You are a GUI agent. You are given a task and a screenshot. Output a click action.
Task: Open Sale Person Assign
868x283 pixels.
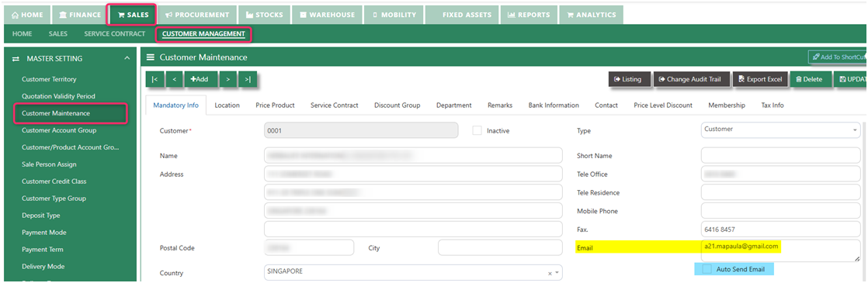[x=49, y=164]
